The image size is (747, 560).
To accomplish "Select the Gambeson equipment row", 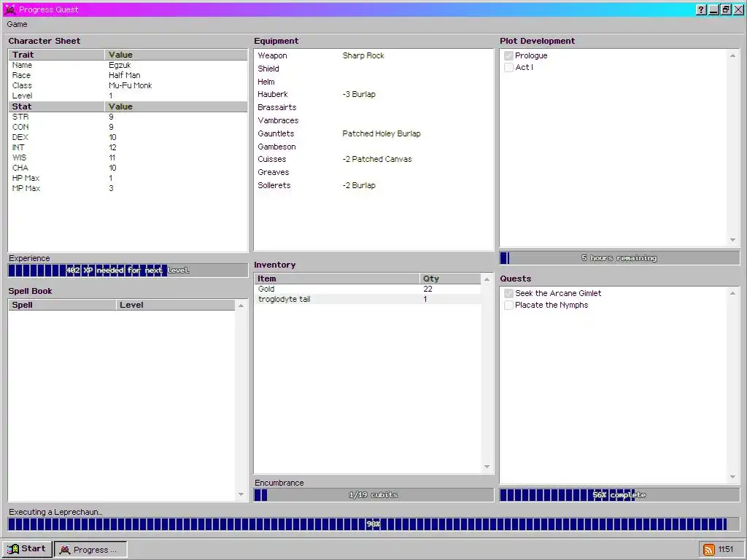I will (373, 147).
